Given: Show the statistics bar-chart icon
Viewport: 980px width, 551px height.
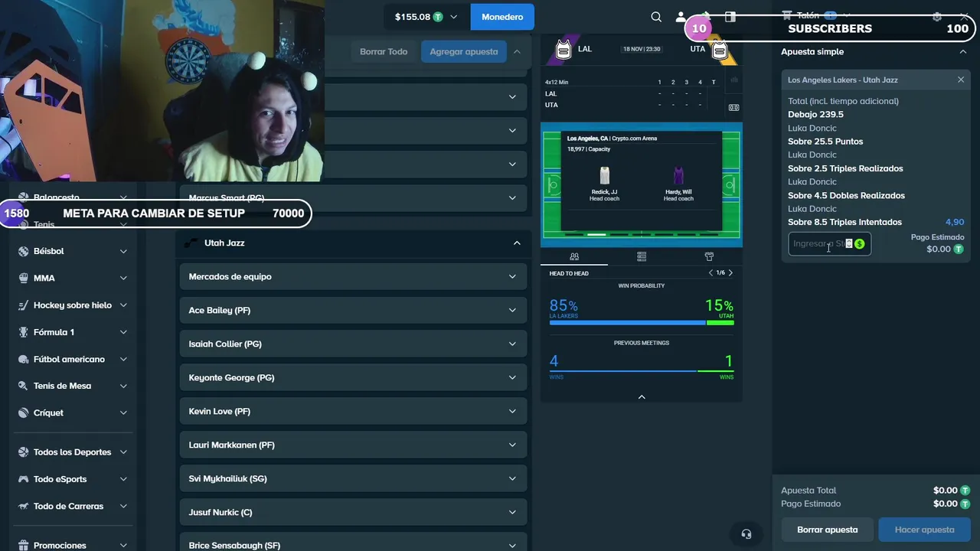Looking at the screenshot, I should click(x=733, y=80).
